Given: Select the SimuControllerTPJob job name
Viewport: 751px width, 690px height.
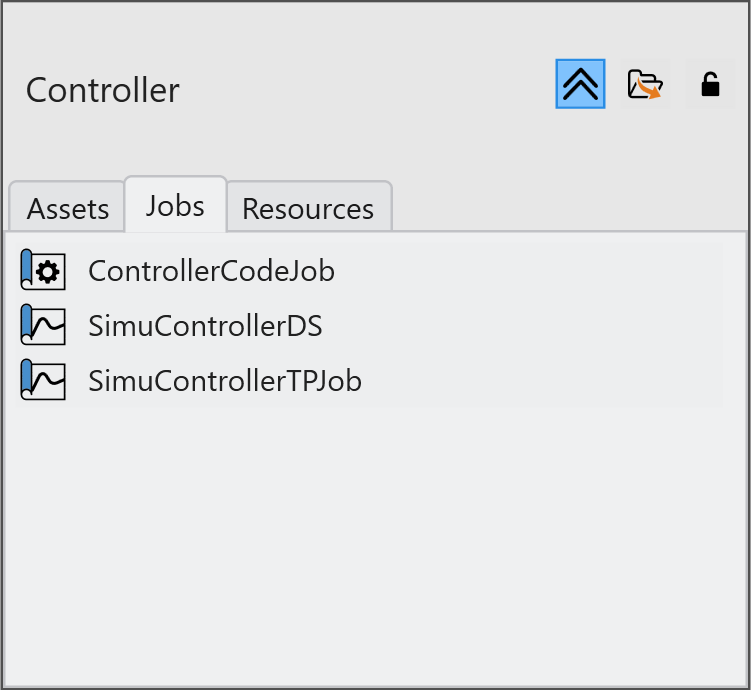Looking at the screenshot, I should tap(225, 381).
